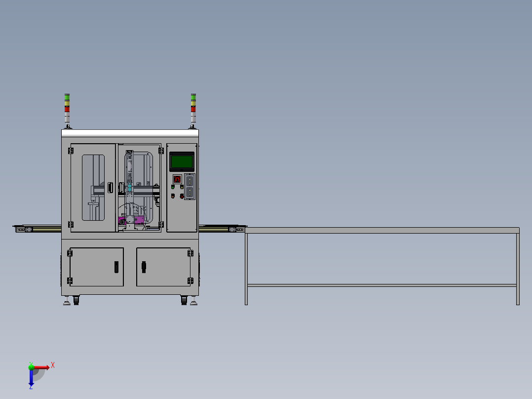This screenshot has width=532, height=399.
Task: Select the handle on the upper-left machine door
Action: pos(110,188)
